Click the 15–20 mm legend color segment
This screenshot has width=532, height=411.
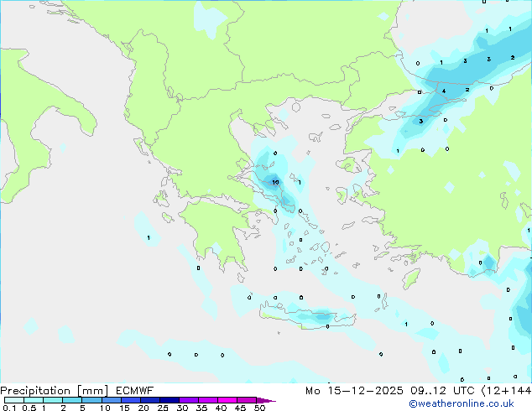click(x=131, y=400)
